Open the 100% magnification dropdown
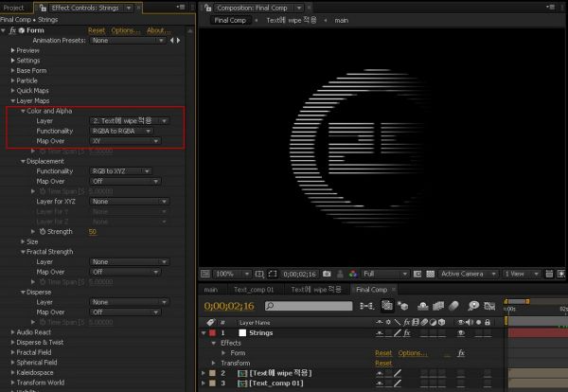Viewport: 568px width, 392px height. tap(232, 274)
